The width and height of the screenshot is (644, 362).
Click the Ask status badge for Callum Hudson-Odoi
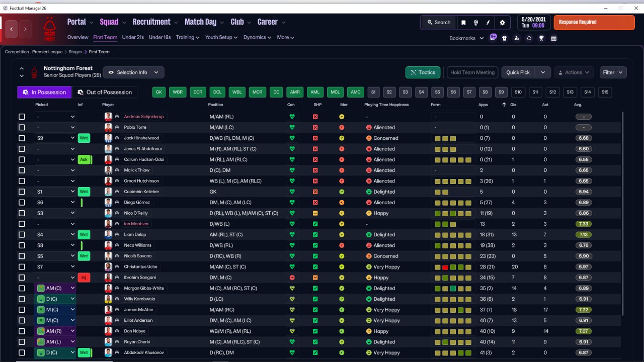(84, 159)
